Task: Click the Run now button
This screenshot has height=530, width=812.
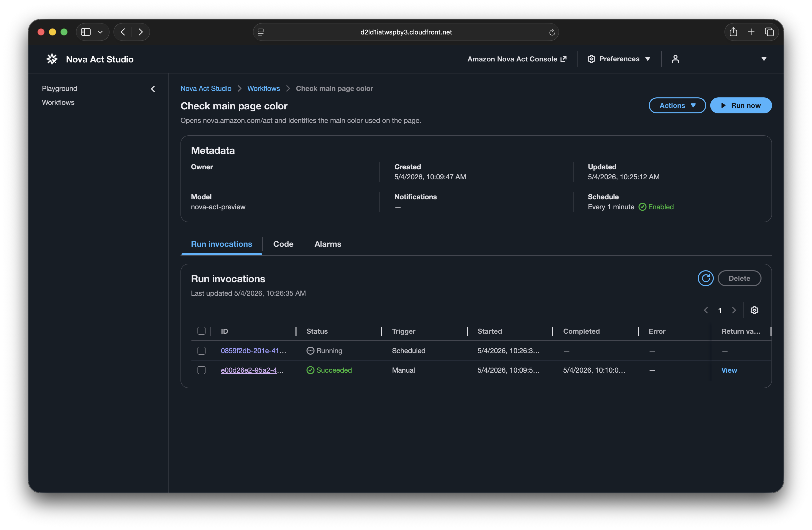Action: click(x=741, y=105)
